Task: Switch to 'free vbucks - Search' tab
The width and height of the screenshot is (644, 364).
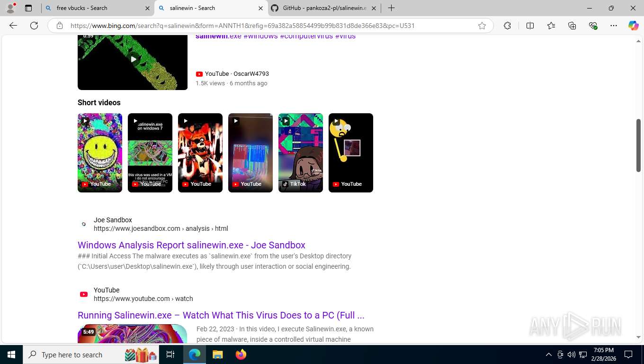Action: (x=97, y=8)
